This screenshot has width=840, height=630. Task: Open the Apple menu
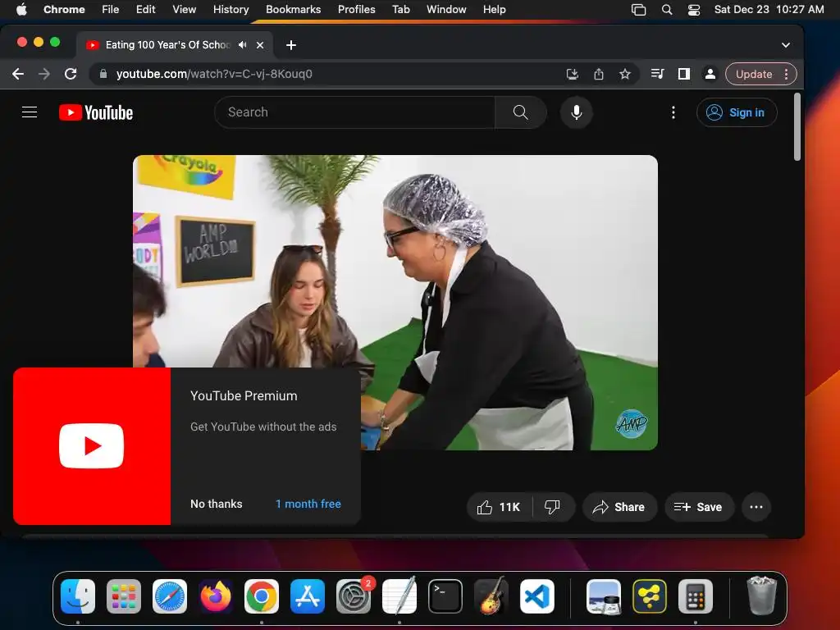point(21,10)
